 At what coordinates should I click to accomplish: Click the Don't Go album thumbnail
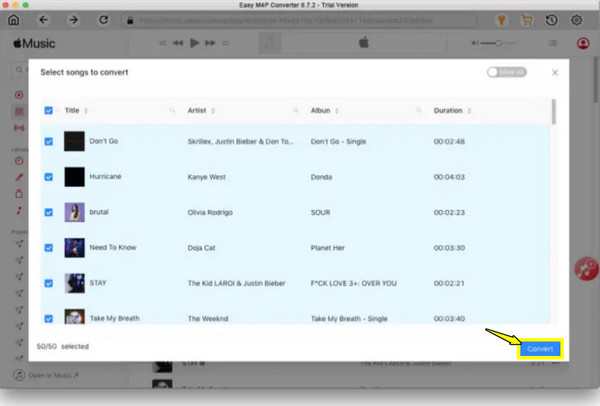tap(74, 141)
